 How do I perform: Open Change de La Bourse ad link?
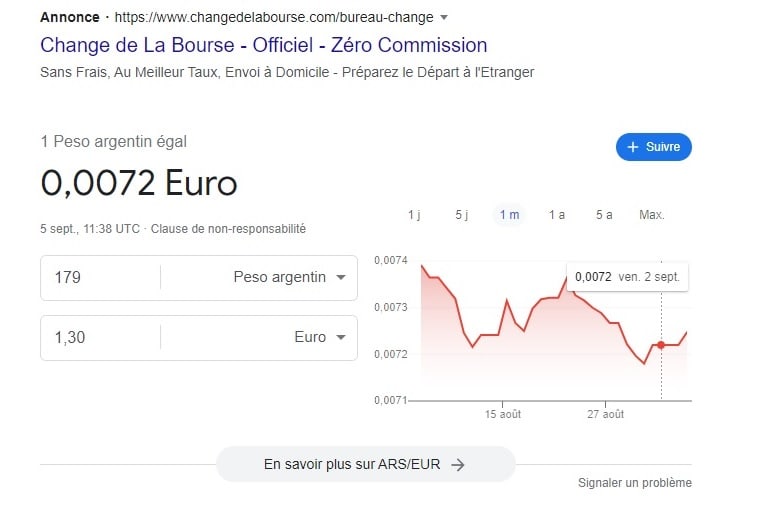pos(263,45)
